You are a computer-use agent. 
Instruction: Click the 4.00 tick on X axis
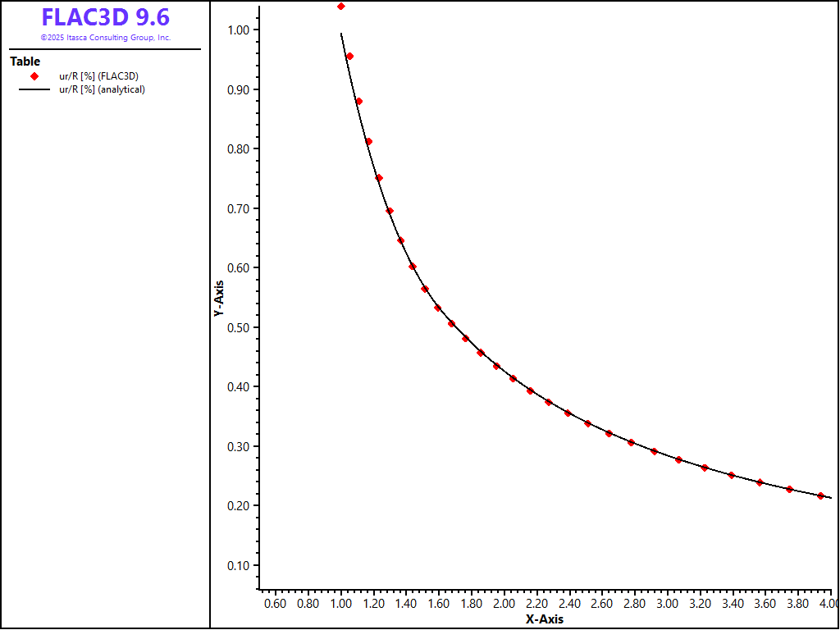(827, 604)
